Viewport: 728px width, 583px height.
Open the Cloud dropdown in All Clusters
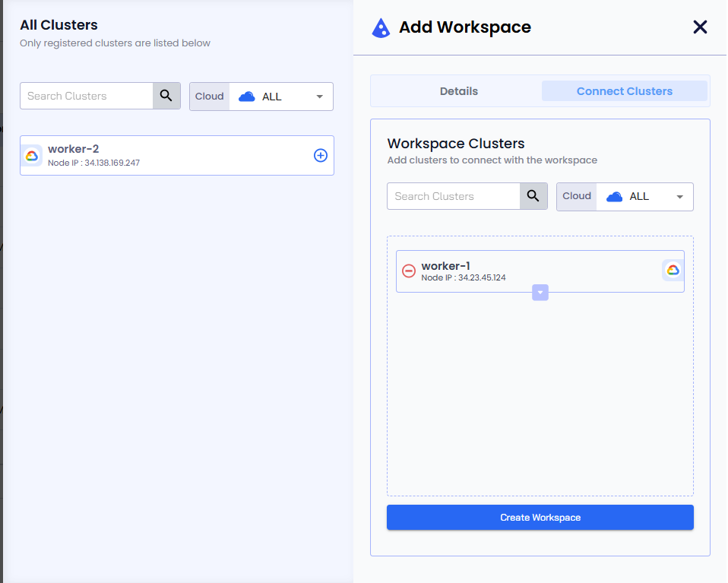tap(319, 97)
